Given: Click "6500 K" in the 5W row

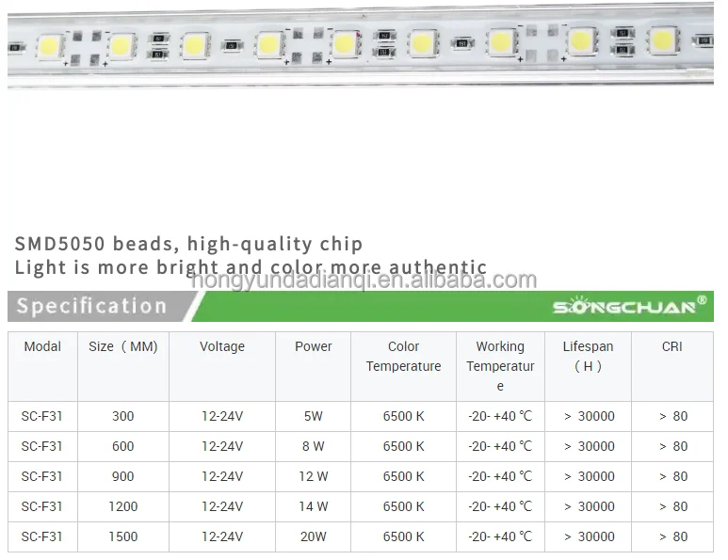Looking at the screenshot, I should point(403,416).
